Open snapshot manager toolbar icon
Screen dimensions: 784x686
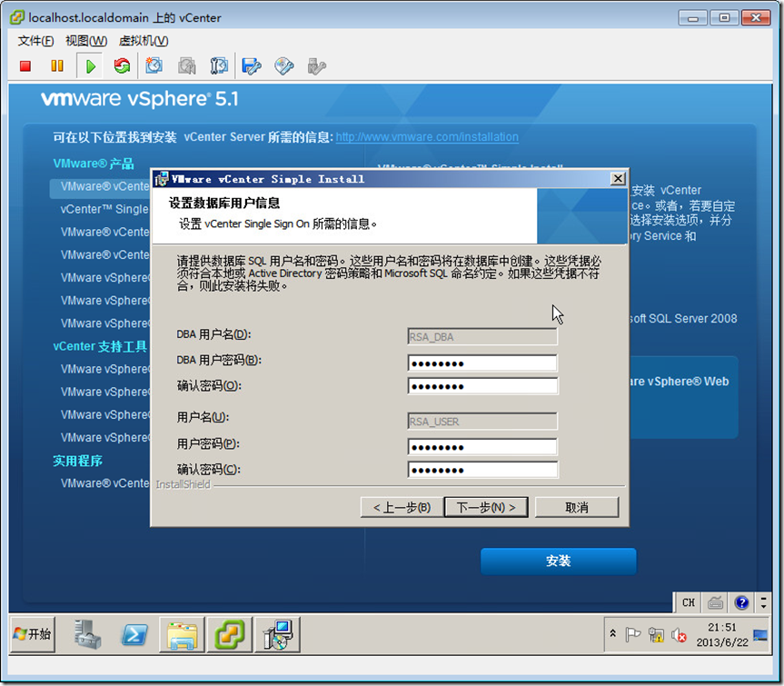click(219, 66)
